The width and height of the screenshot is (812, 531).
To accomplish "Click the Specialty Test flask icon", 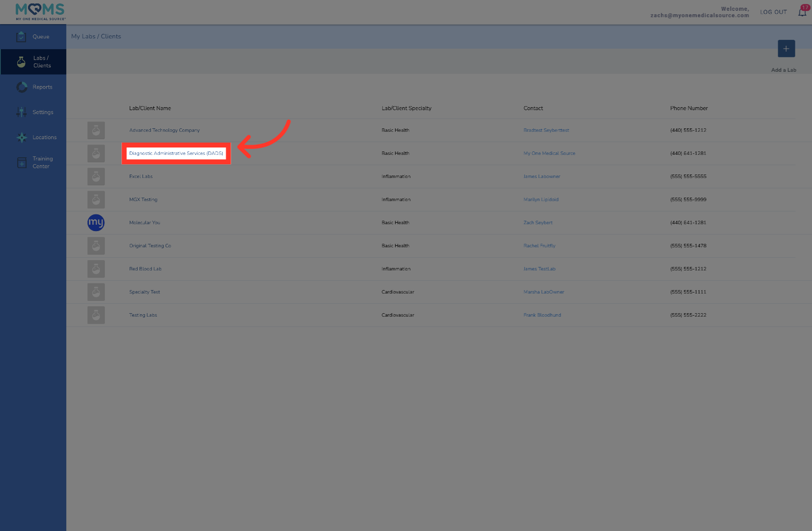I will coord(96,292).
